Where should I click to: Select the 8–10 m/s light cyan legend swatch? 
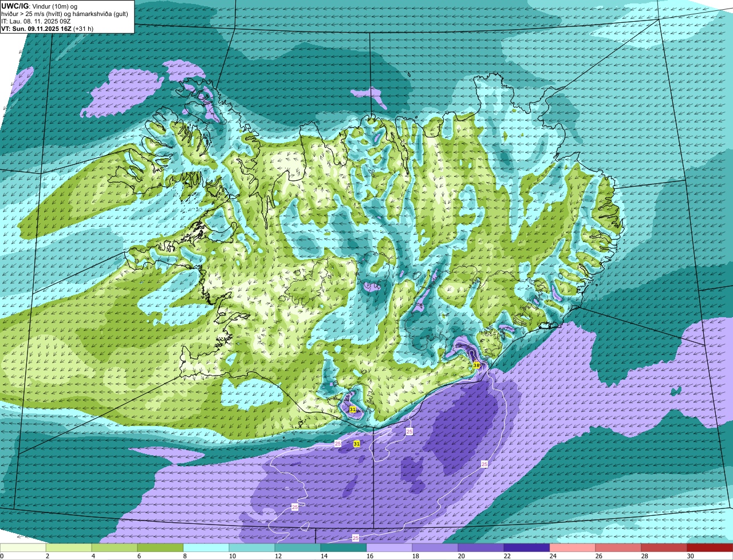click(x=206, y=548)
